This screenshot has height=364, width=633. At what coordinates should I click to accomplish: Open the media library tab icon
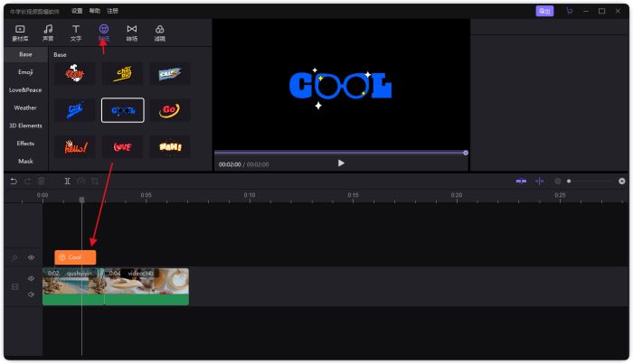pyautogui.click(x=20, y=33)
